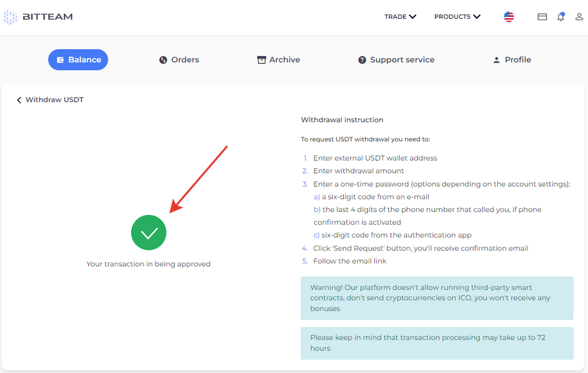
Task: Open the user account icon
Action: [x=579, y=17]
